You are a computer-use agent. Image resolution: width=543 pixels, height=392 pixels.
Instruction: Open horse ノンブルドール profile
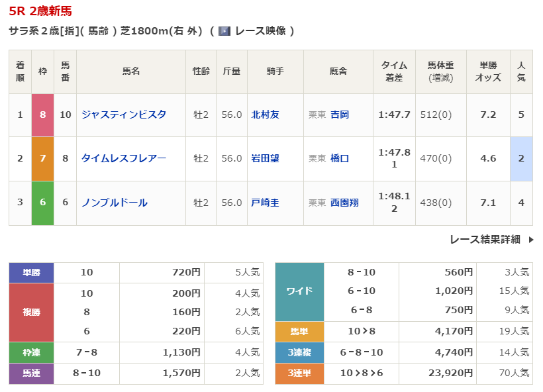(114, 203)
